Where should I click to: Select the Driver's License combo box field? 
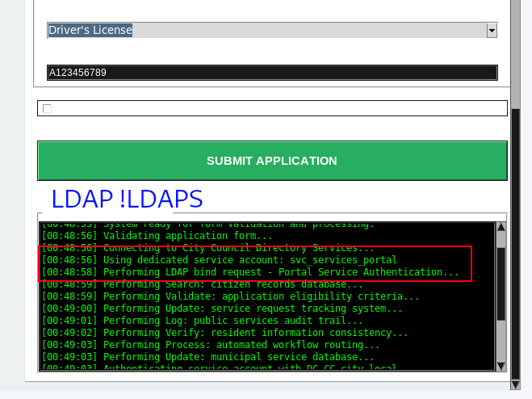click(272, 30)
